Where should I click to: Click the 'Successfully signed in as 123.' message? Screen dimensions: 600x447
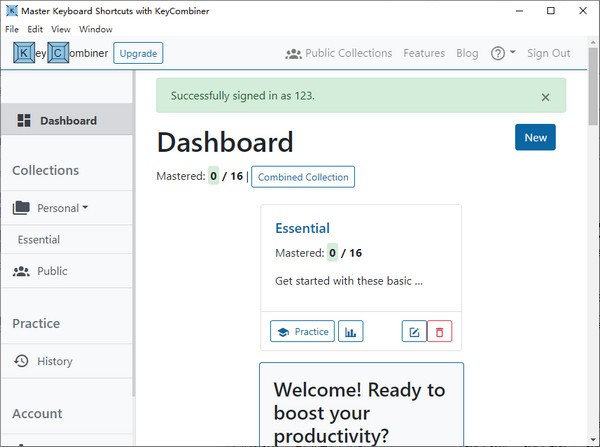[x=243, y=96]
